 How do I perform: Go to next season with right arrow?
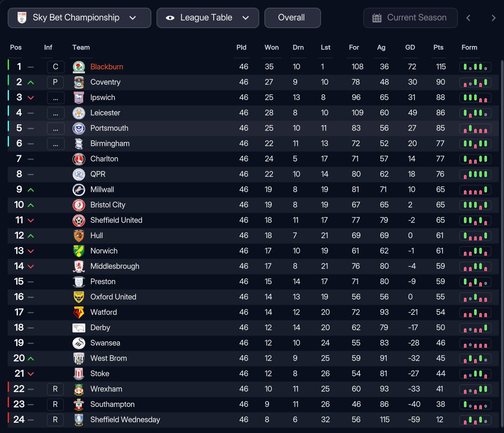493,18
